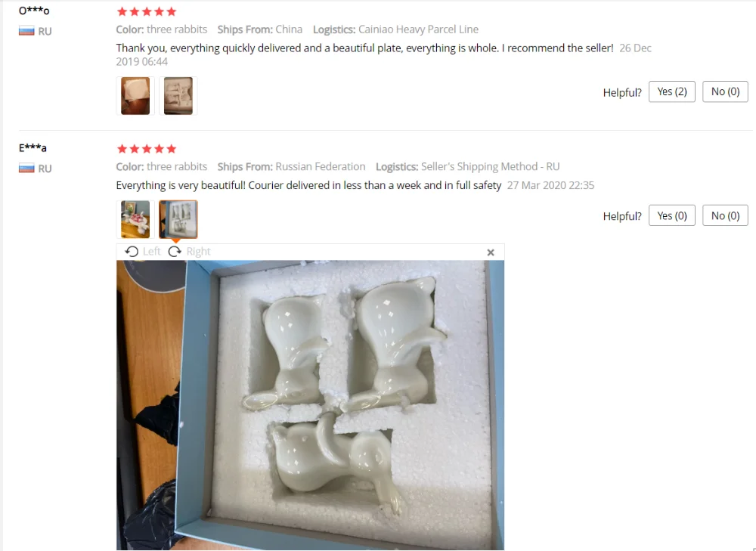The width and height of the screenshot is (756, 551).
Task: Select E***a's highlighted second photo thumbnail
Action: (178, 219)
